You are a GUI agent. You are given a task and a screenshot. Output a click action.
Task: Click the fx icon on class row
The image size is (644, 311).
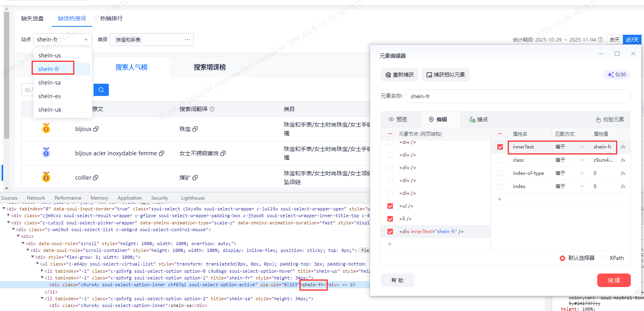point(623,160)
